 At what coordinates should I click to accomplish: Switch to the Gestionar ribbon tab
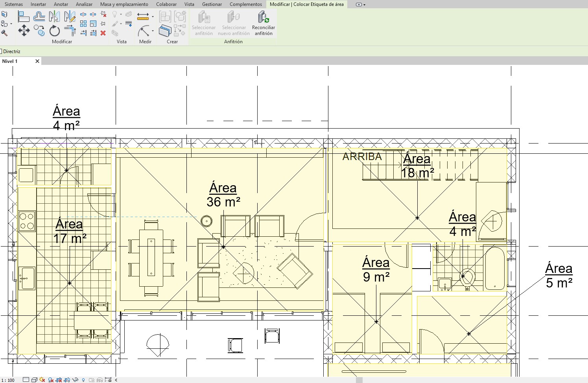pyautogui.click(x=212, y=4)
